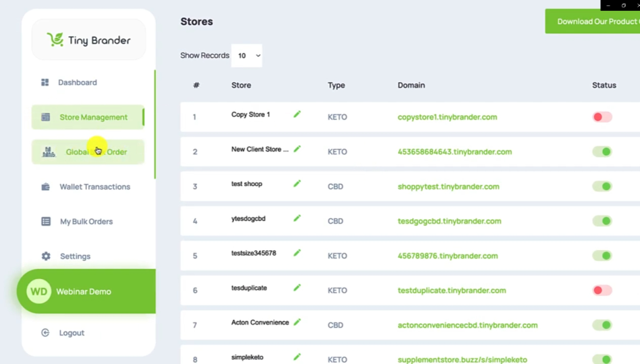Viewport: 640px width, 364px height.
Task: Enable Copy Store 1 status toggle
Action: pyautogui.click(x=602, y=117)
